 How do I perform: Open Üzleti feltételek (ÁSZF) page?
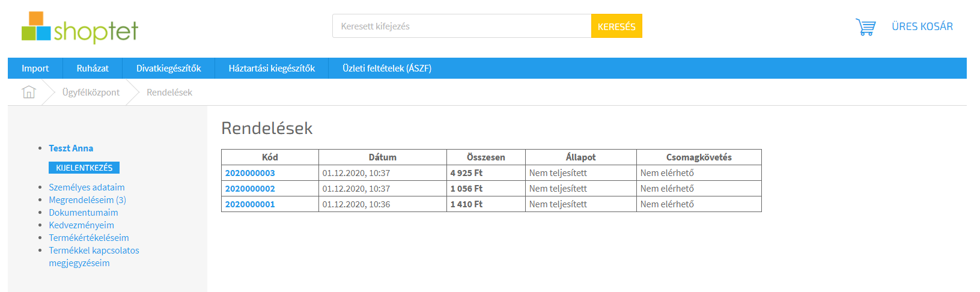(x=387, y=68)
